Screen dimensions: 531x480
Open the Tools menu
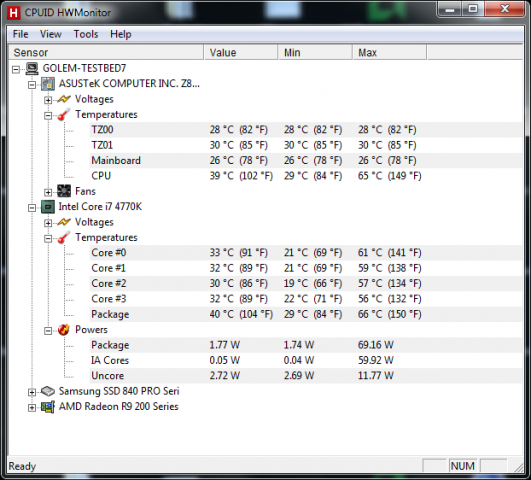pyautogui.click(x=86, y=34)
